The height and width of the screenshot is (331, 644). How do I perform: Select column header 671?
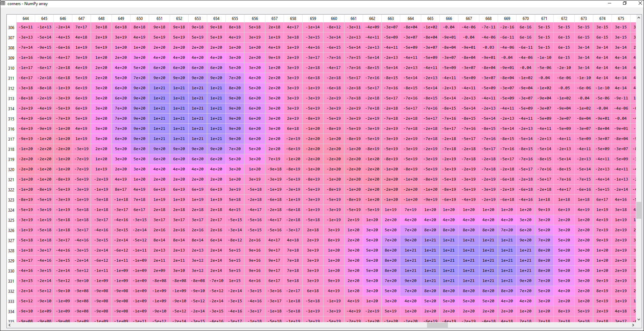(x=544, y=19)
